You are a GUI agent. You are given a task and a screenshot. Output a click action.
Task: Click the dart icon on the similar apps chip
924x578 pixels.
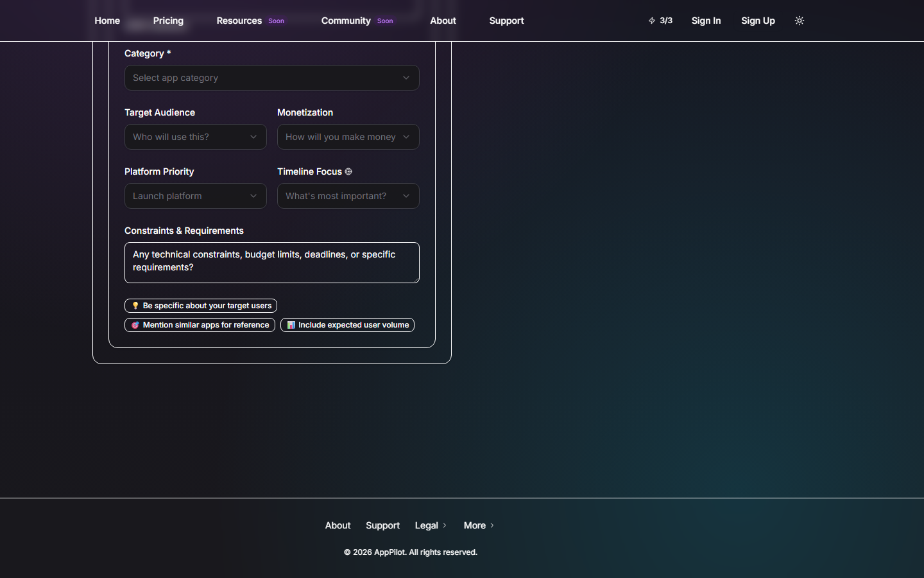[x=135, y=325]
